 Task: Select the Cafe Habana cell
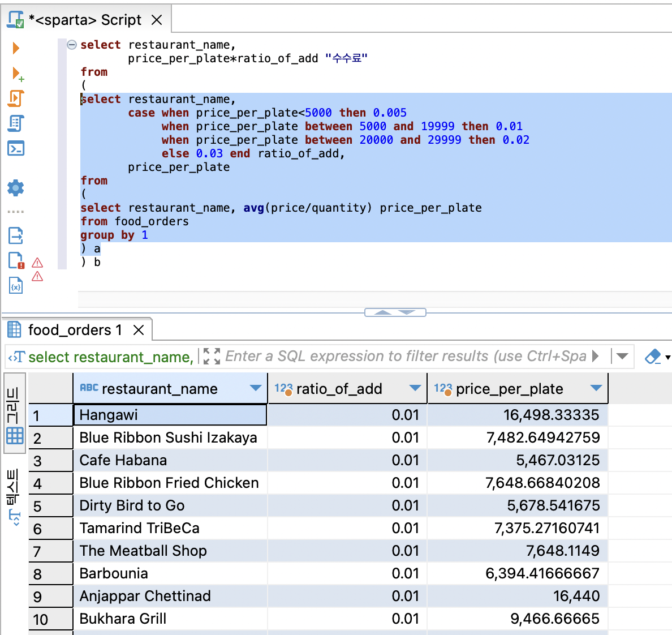tap(170, 461)
